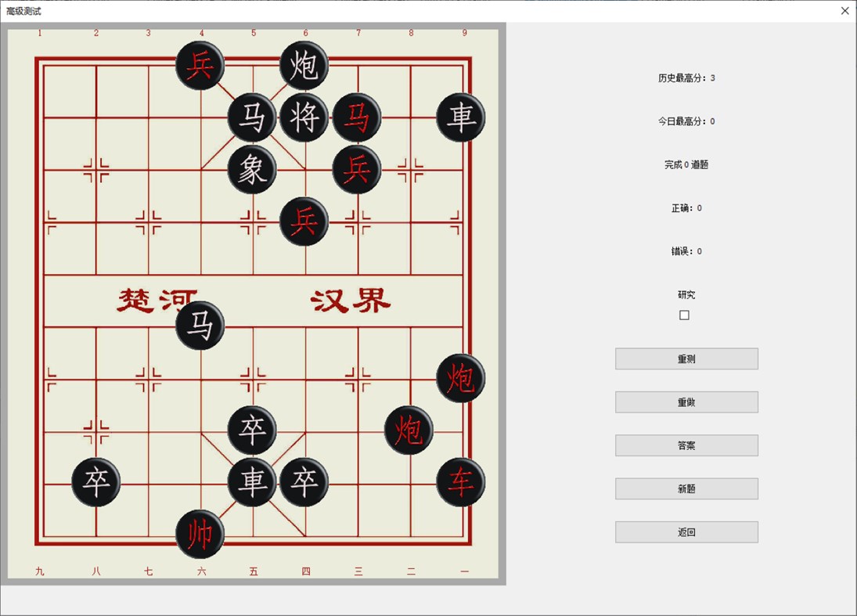This screenshot has height=616, width=857.
Task: Click the black cannon 炮 at the top
Action: pyautogui.click(x=304, y=65)
